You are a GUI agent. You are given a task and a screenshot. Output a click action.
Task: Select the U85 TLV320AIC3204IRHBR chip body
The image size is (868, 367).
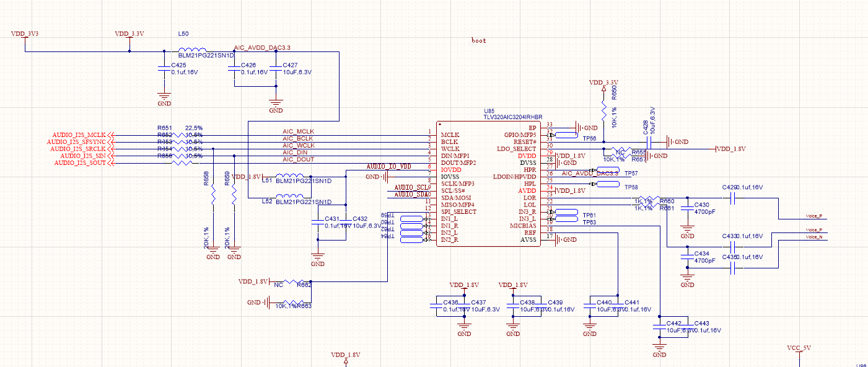[488, 183]
